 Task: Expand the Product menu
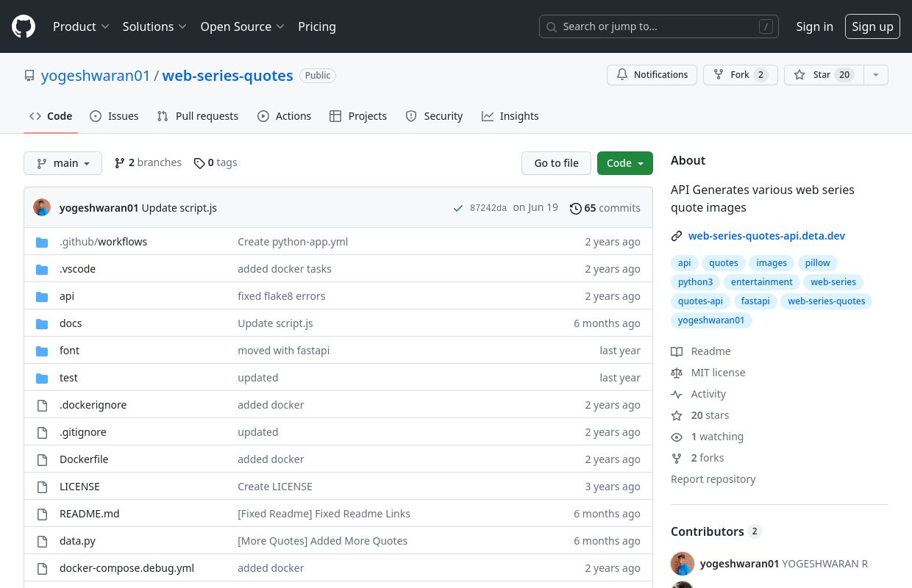pos(81,26)
